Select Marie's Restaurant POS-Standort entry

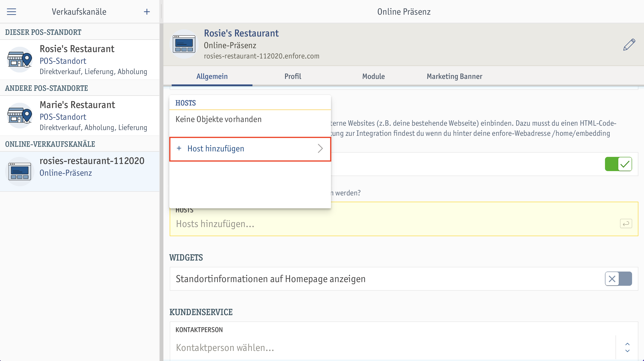(x=80, y=116)
